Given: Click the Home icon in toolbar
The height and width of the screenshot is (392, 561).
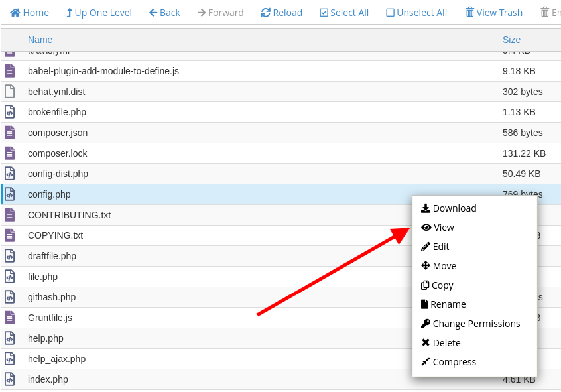Looking at the screenshot, I should coord(15,13).
